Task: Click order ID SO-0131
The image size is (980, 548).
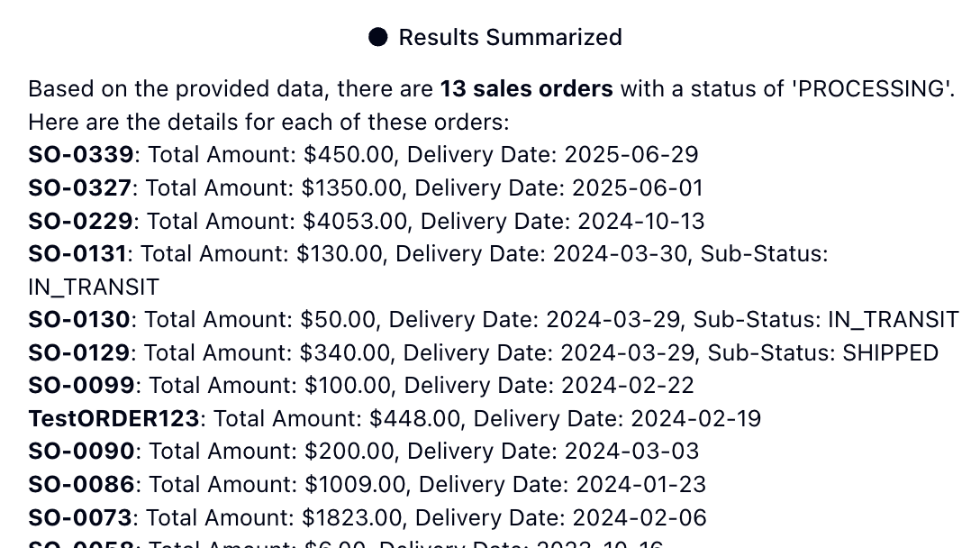Action: (77, 253)
